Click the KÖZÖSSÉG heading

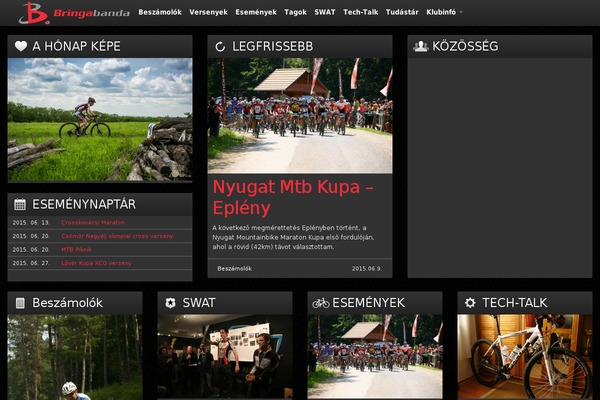(x=465, y=46)
